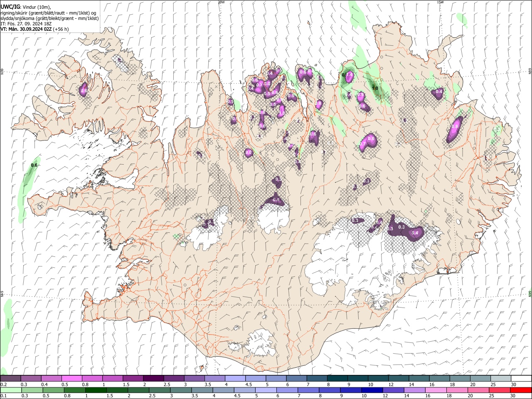Pick the rain legend swatch starting at 0.5

coord(54,390)
